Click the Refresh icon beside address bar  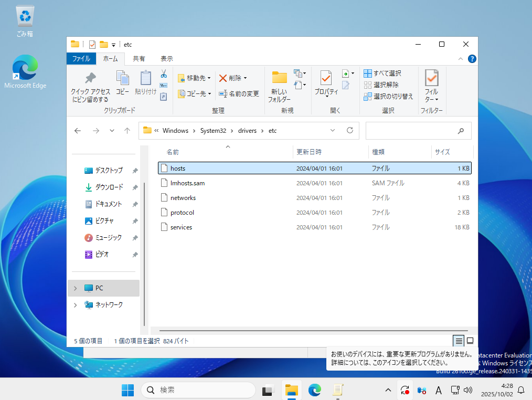click(349, 131)
